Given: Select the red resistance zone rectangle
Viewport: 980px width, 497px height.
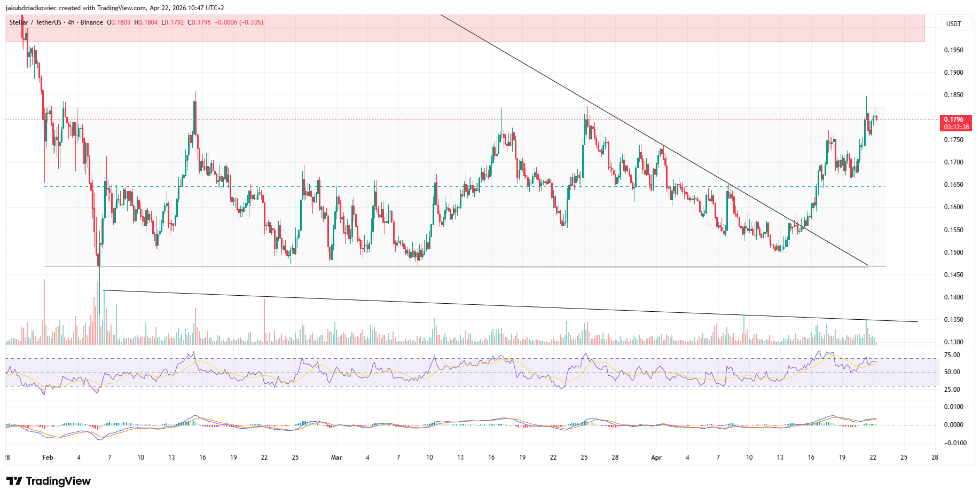Looking at the screenshot, I should 465,28.
